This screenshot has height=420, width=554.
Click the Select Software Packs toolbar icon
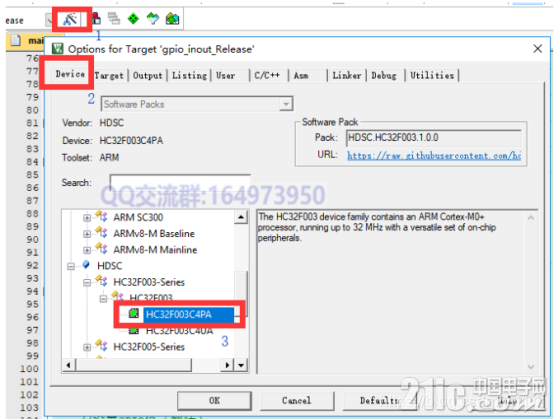coord(153,18)
